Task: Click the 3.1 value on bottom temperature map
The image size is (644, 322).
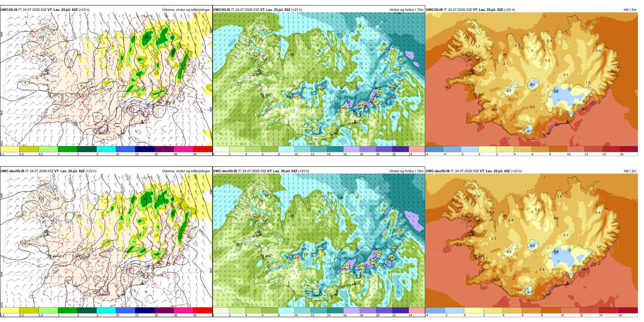Action: [485, 258]
